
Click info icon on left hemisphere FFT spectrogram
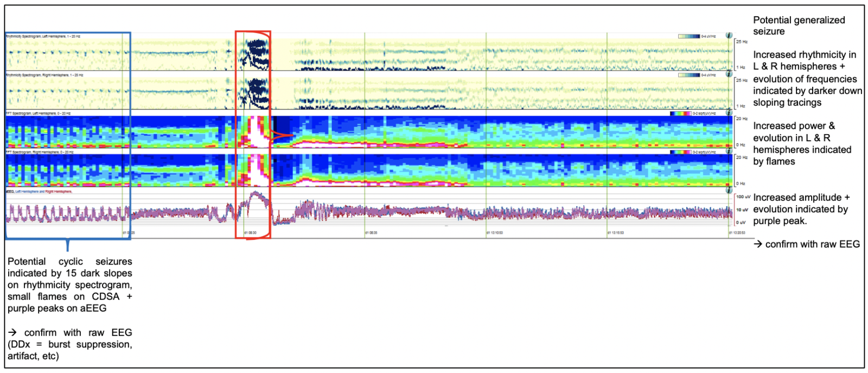click(729, 113)
